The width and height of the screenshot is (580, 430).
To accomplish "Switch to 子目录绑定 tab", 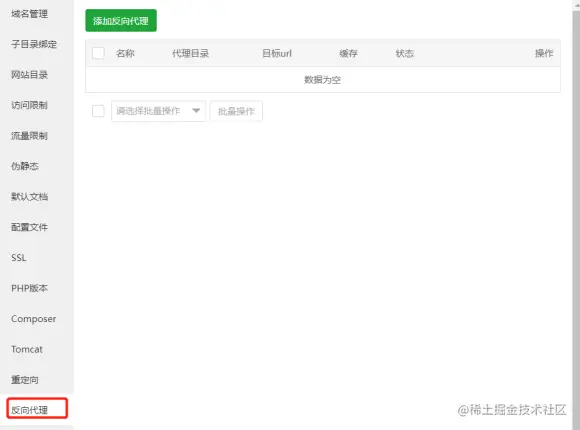I will click(x=34, y=44).
